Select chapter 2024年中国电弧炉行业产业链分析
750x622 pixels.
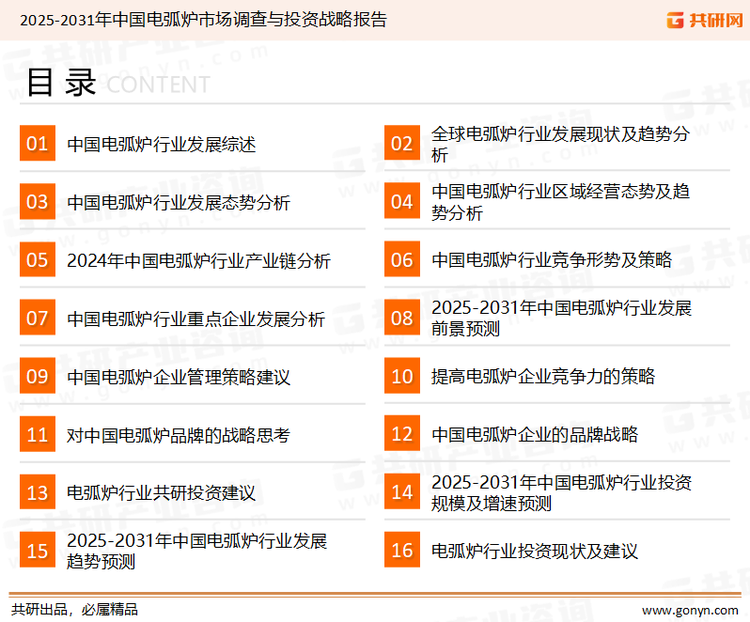point(199,261)
